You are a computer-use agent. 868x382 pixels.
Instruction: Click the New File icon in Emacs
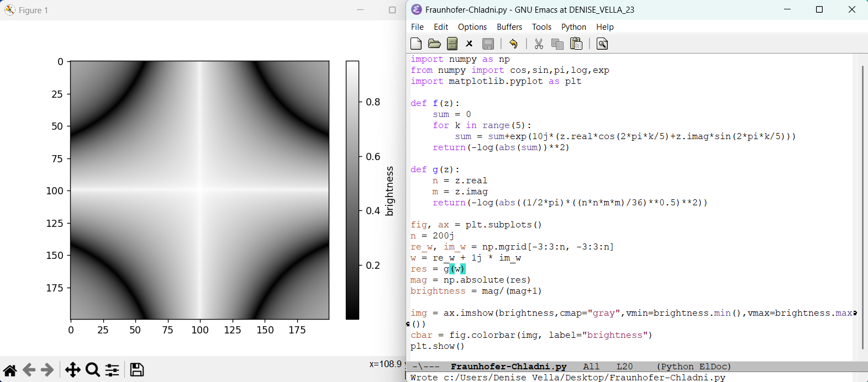pyautogui.click(x=416, y=44)
